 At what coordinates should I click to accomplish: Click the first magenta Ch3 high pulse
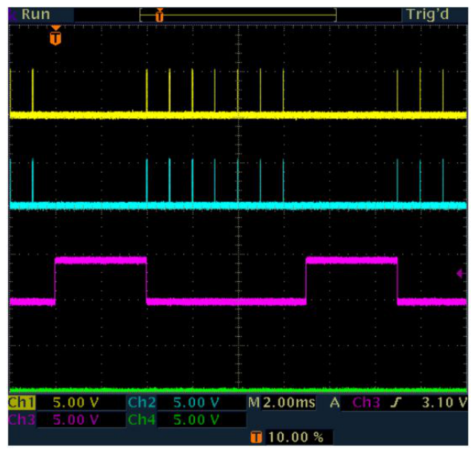(x=101, y=260)
